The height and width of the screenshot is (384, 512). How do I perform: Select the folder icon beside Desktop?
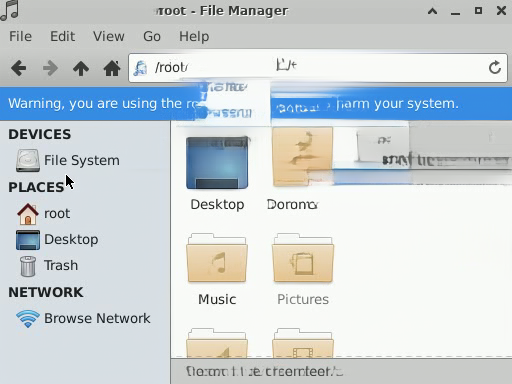click(x=303, y=157)
